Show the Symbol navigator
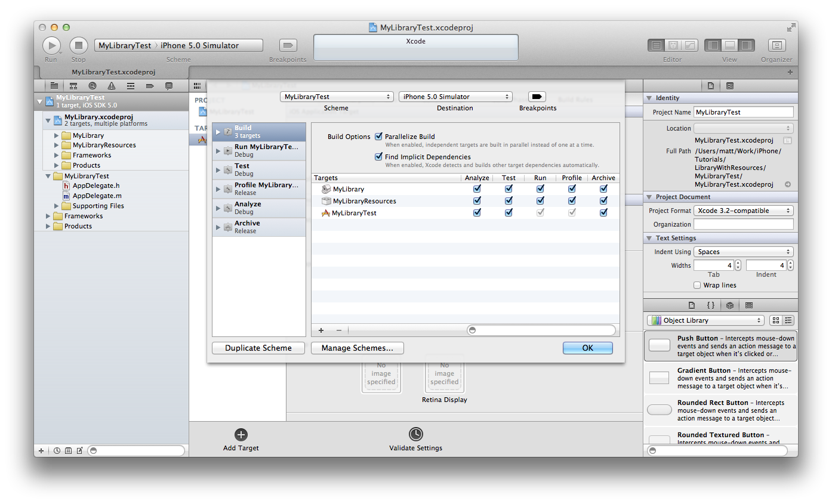 point(73,86)
